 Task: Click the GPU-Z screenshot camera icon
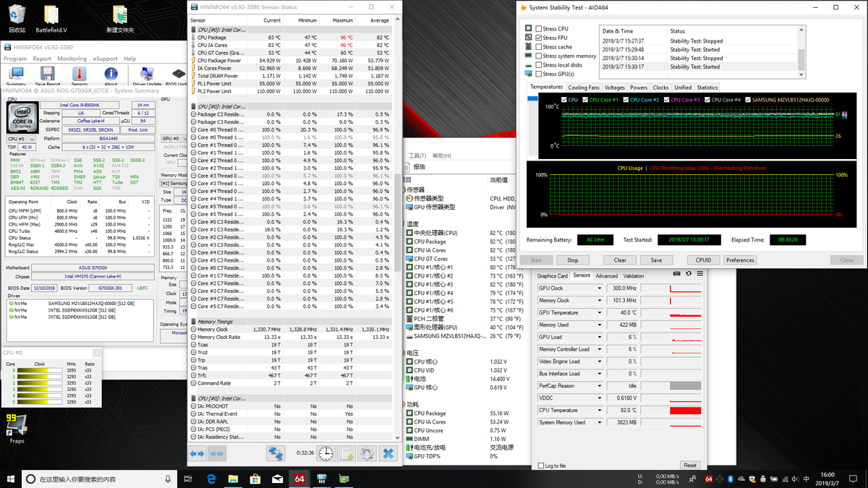pos(676,274)
